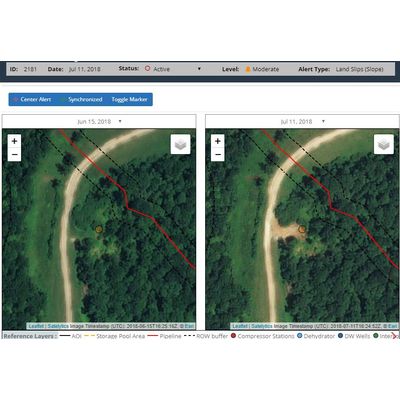The height and width of the screenshot is (400, 400).
Task: Click orange alert marker on right map
Action: tap(302, 229)
